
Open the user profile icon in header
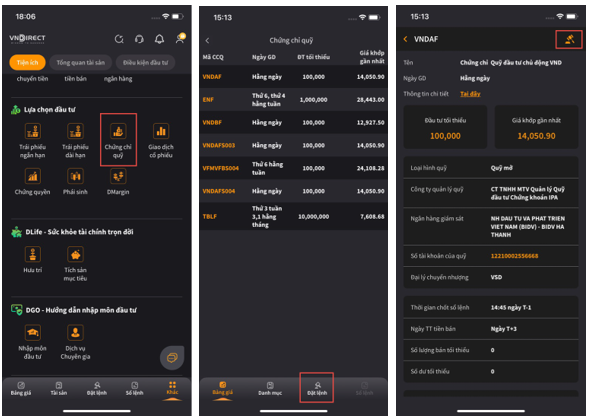tap(180, 38)
